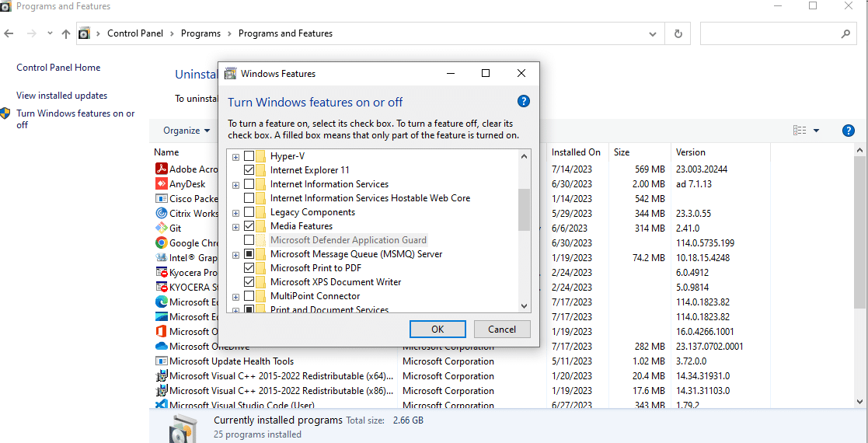The width and height of the screenshot is (868, 443).
Task: Click the AnyDesk program icon
Action: (161, 184)
